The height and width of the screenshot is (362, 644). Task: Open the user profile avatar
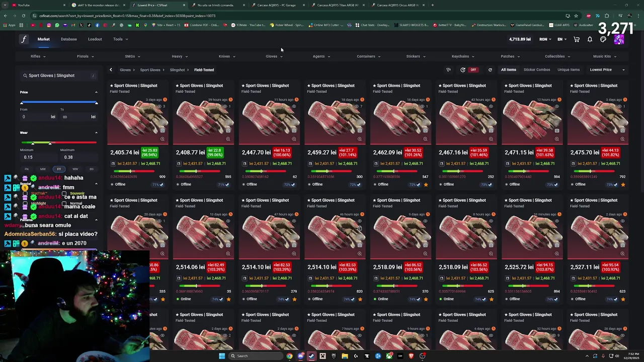click(619, 39)
